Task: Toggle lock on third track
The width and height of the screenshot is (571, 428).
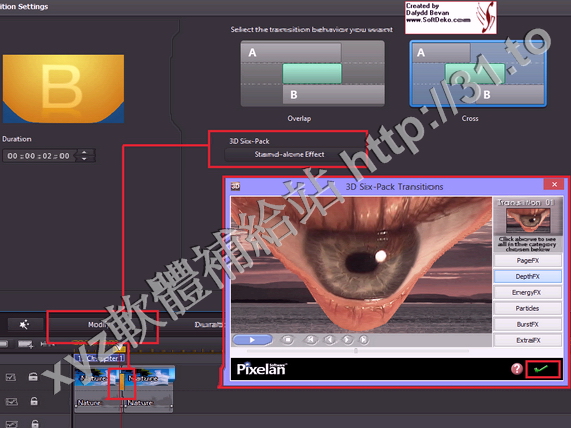Action: pyautogui.click(x=35, y=424)
